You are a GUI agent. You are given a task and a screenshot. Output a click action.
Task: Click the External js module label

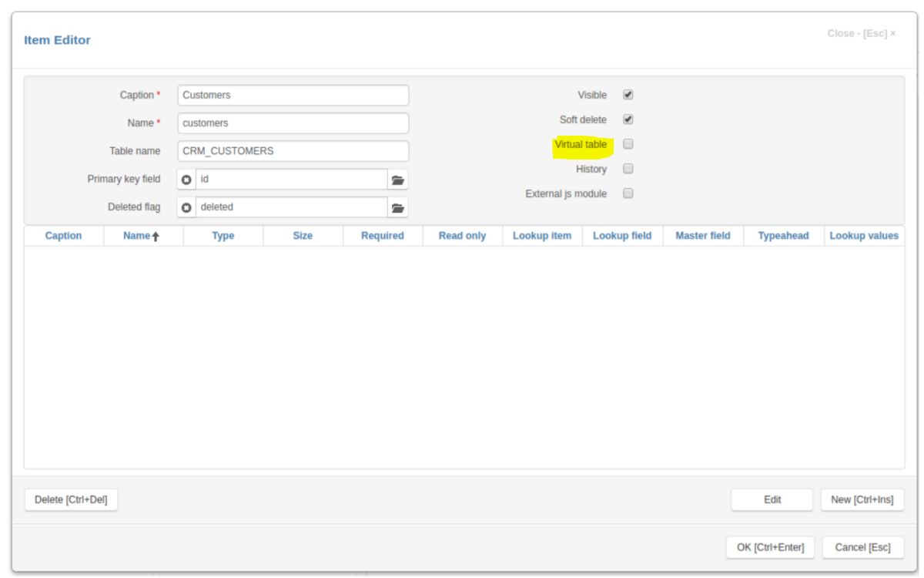[566, 193]
